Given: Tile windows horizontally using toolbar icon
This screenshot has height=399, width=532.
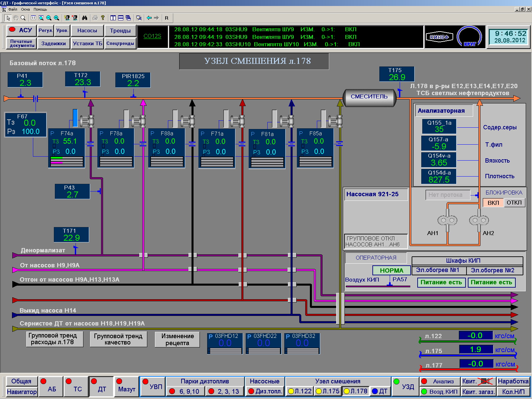Looking at the screenshot, I should tap(121, 18).
